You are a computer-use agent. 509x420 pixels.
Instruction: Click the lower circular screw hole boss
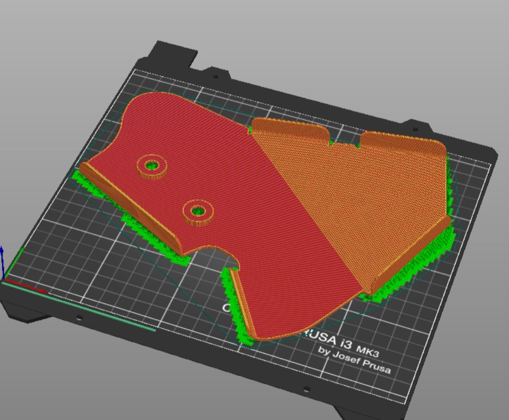pos(198,212)
